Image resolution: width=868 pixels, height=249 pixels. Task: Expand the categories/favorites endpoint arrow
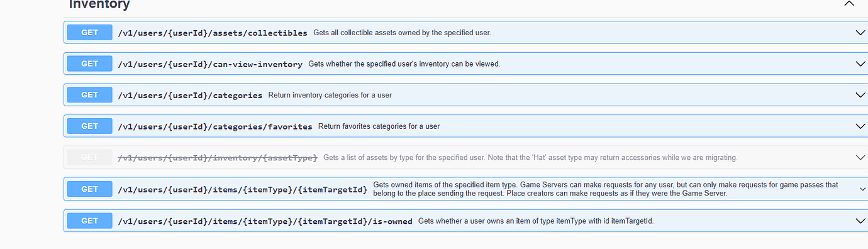point(861,126)
